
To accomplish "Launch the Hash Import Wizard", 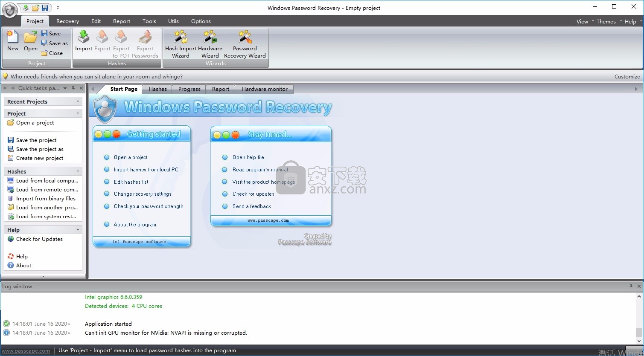I will [x=181, y=44].
